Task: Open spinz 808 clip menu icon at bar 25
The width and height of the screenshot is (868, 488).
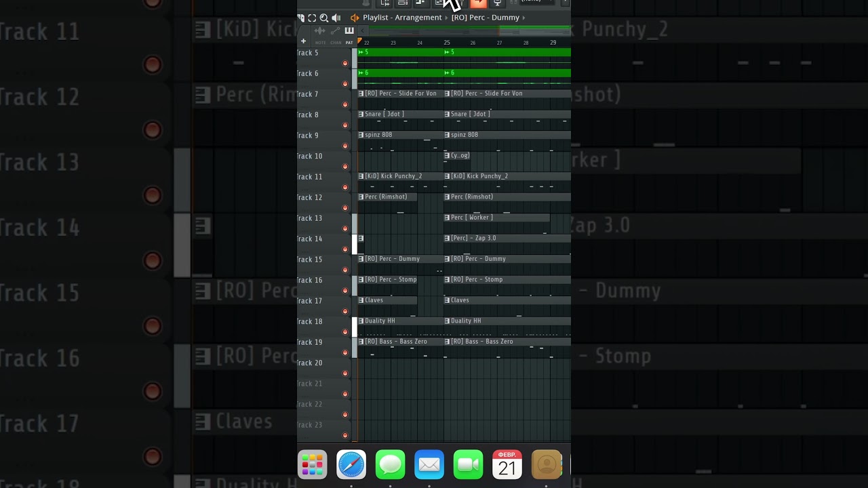Action: coord(447,135)
